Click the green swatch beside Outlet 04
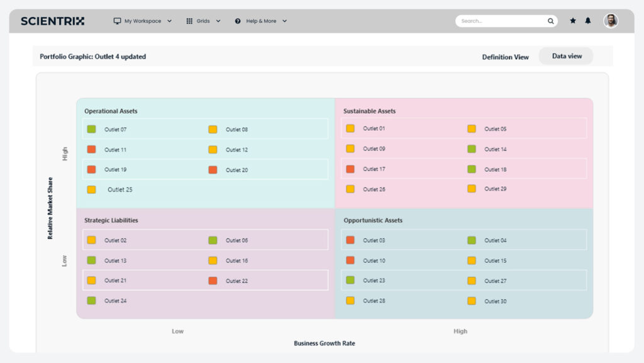644x363 pixels. 472,240
